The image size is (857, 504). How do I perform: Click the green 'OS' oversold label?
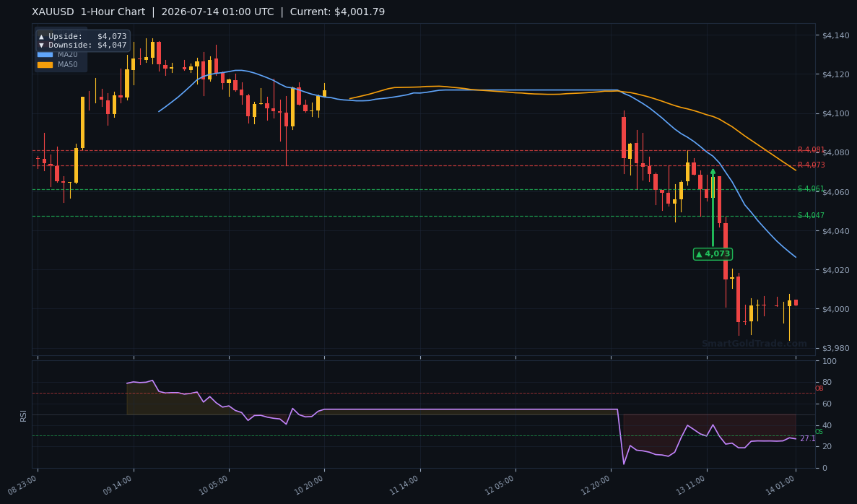coord(819,432)
